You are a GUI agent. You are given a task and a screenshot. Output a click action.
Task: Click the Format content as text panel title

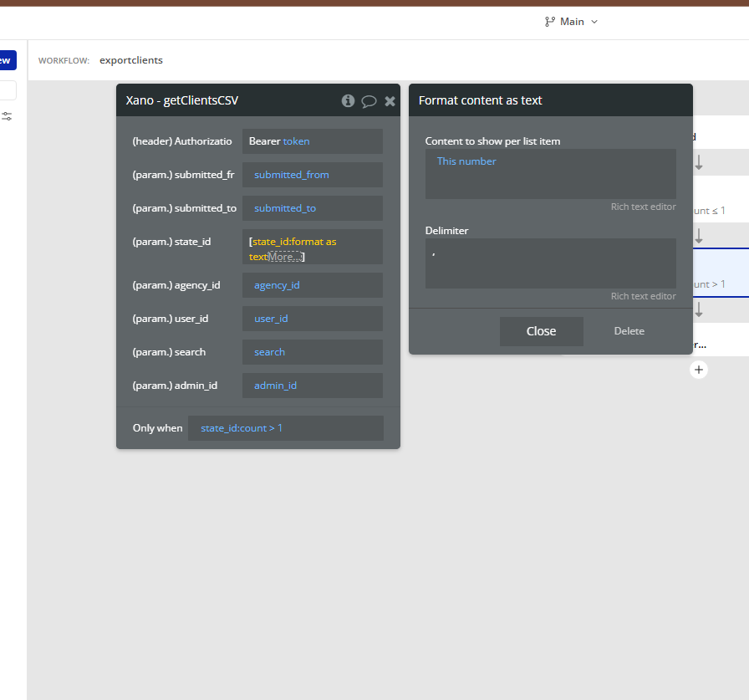(x=480, y=100)
